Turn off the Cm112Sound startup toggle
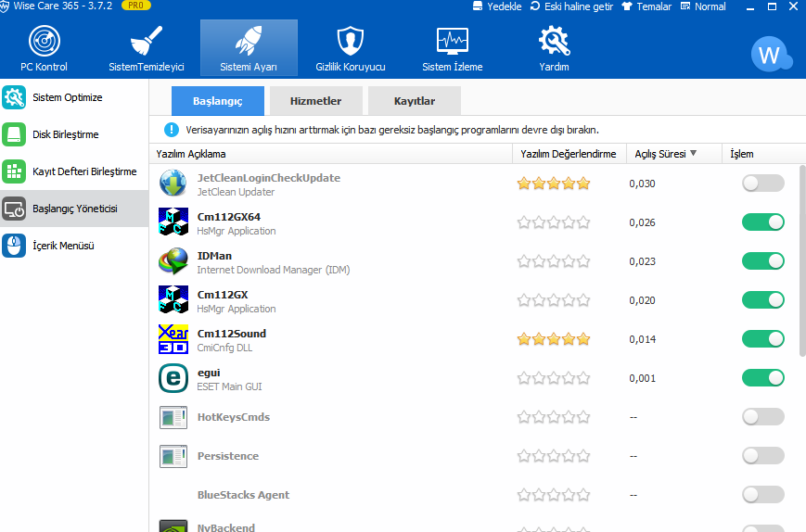 [762, 339]
